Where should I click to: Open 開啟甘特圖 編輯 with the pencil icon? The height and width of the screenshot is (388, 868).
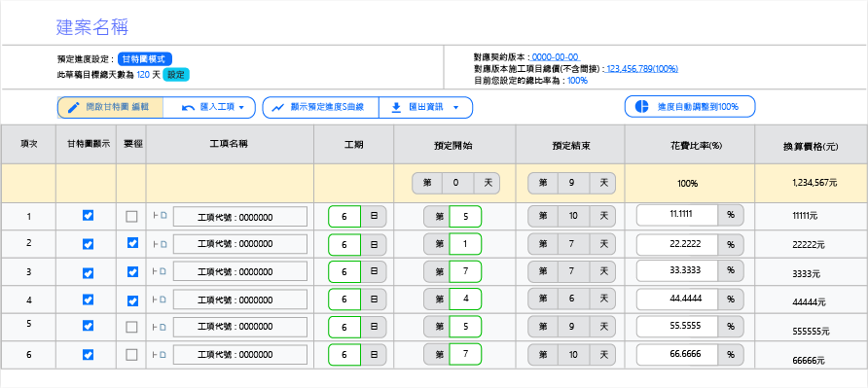[x=111, y=107]
